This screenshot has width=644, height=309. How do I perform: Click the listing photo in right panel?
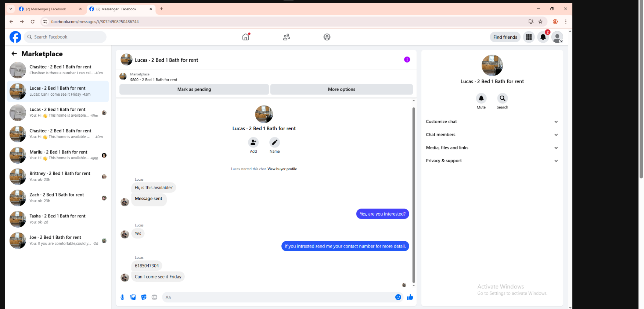coord(492,65)
